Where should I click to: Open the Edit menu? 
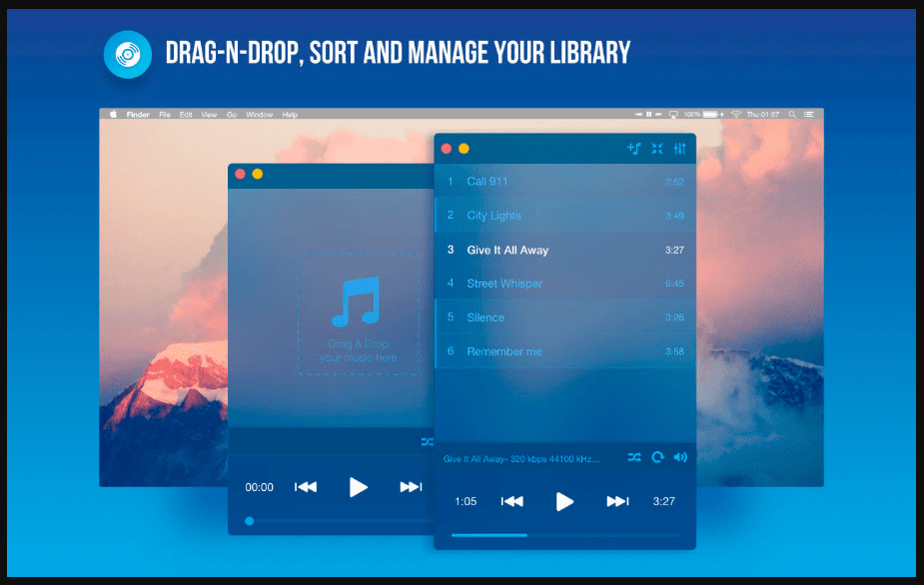pyautogui.click(x=186, y=114)
